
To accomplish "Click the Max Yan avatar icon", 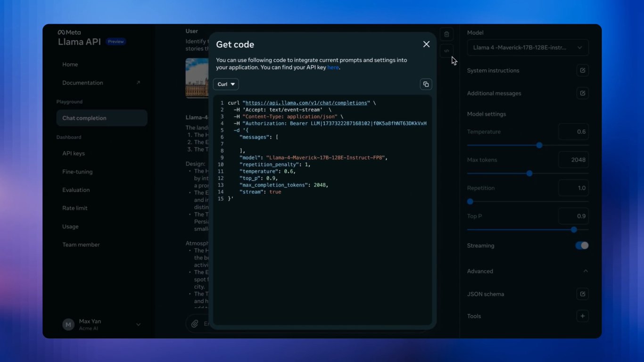I will click(68, 324).
